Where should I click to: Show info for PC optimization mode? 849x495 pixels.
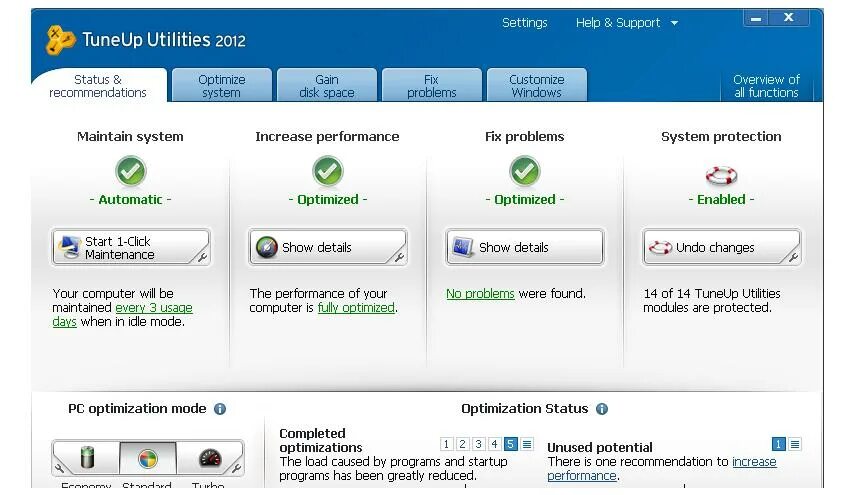tap(220, 409)
